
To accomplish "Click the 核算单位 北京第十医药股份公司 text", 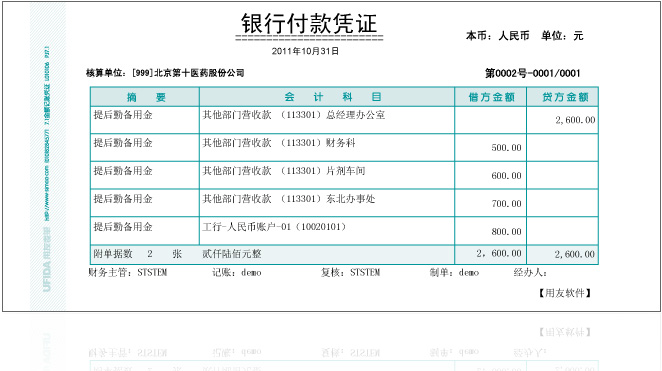I will click(x=165, y=73).
